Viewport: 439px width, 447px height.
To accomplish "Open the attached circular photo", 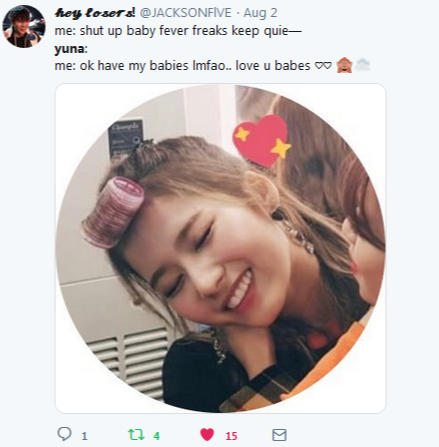I will click(x=220, y=248).
